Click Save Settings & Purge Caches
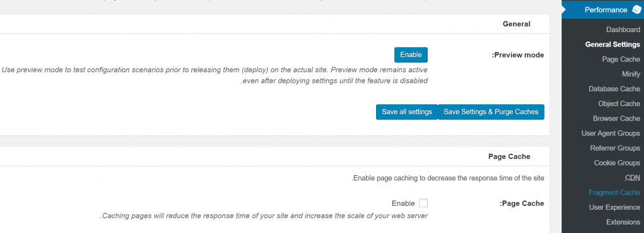 [491, 112]
